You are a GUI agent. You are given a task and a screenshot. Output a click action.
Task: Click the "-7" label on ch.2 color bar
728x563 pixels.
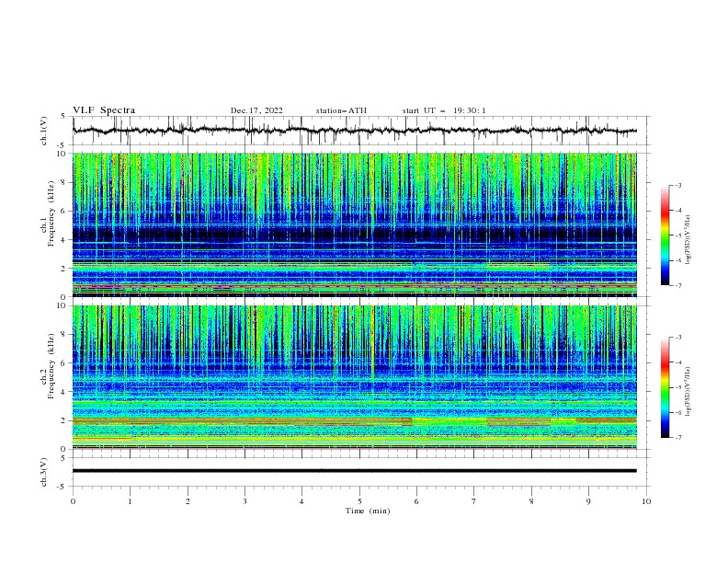click(x=678, y=437)
